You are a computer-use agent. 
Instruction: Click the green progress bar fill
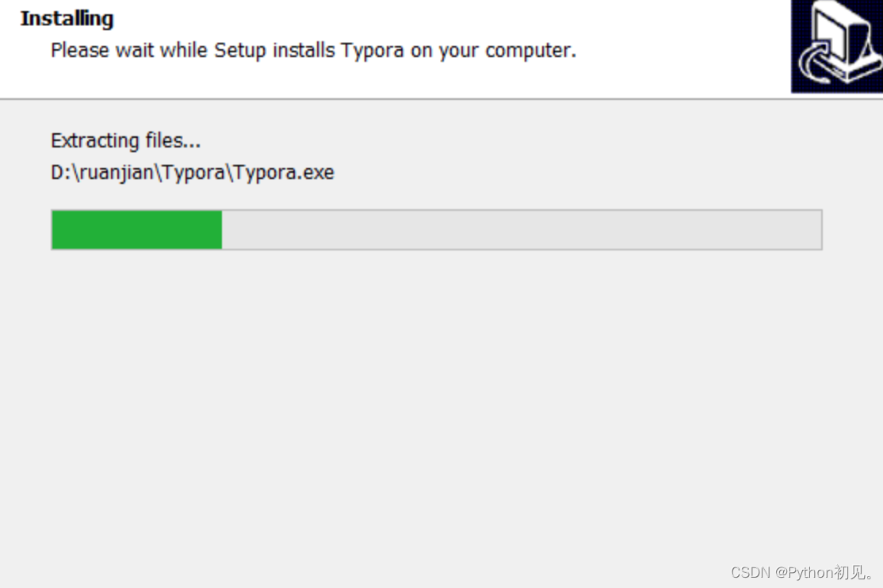pos(135,228)
